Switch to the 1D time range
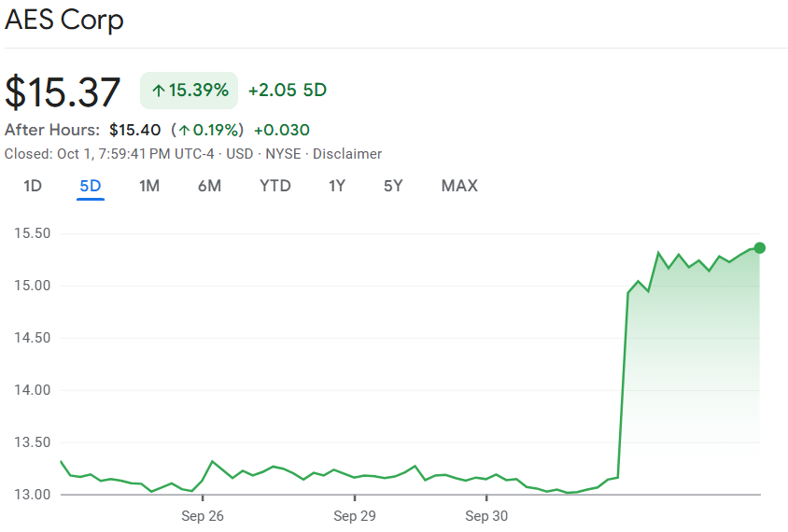The width and height of the screenshot is (788, 532). pyautogui.click(x=33, y=186)
